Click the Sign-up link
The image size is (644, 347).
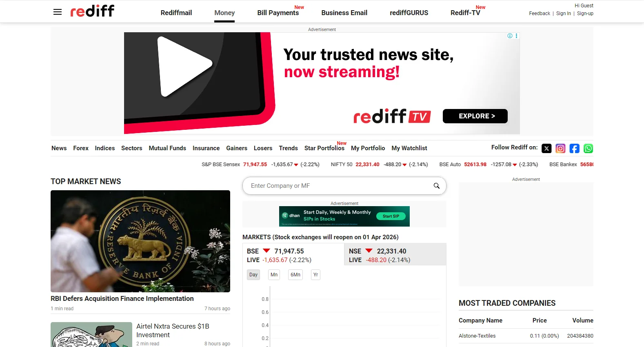pos(585,13)
